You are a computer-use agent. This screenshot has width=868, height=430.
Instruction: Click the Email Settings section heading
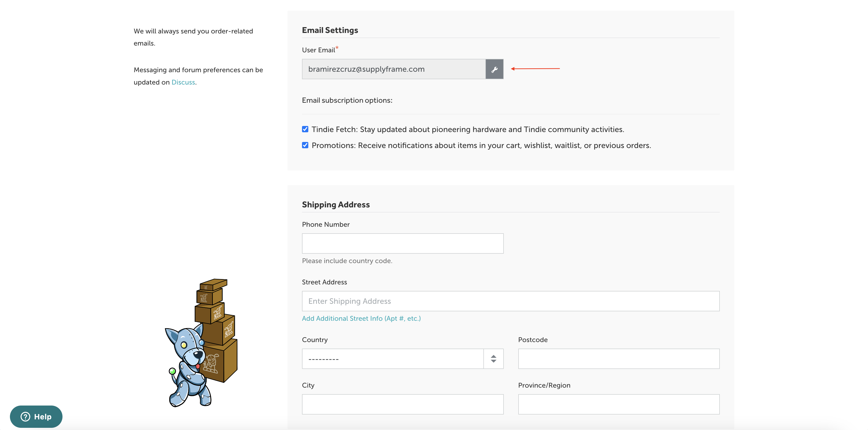tap(330, 30)
